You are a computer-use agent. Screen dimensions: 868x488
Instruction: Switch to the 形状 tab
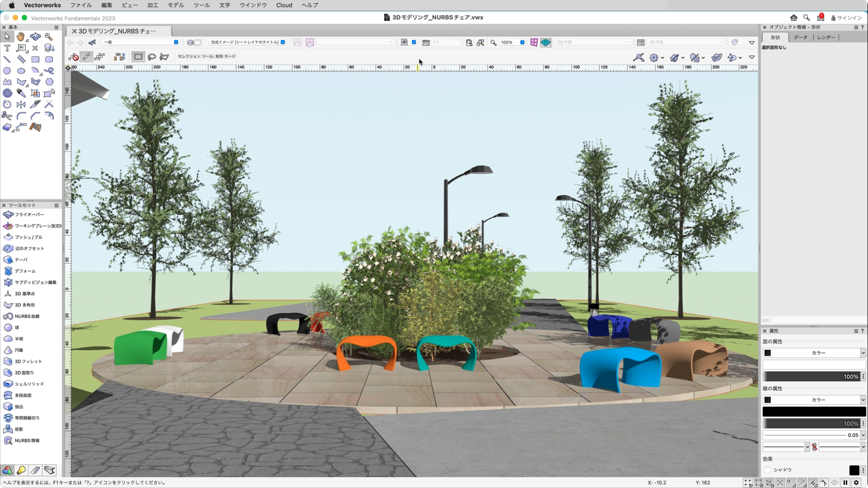[775, 37]
